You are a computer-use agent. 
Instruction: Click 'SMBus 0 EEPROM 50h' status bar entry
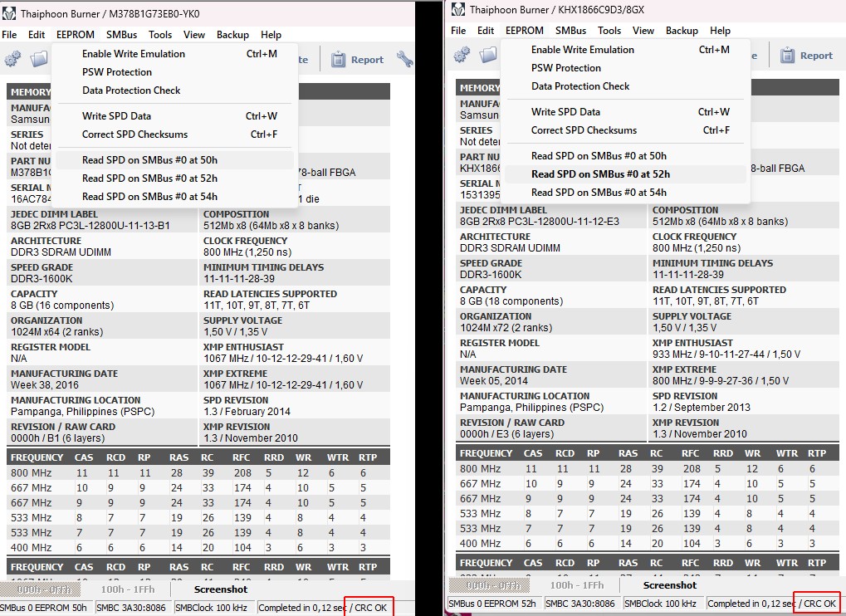pos(44,608)
